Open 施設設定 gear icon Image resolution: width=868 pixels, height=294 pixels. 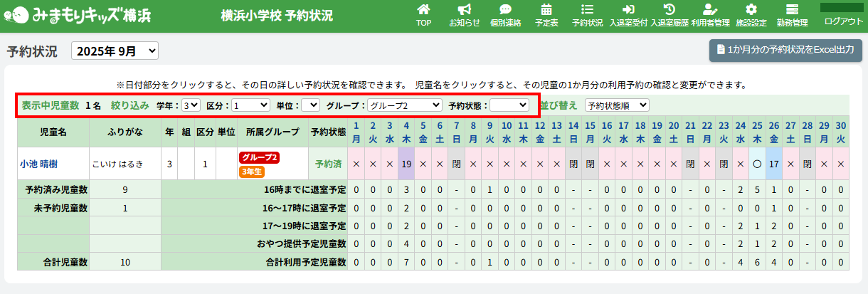click(751, 10)
